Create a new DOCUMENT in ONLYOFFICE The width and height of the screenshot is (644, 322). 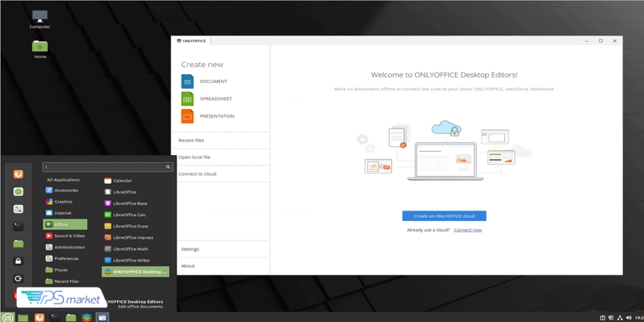(x=204, y=82)
